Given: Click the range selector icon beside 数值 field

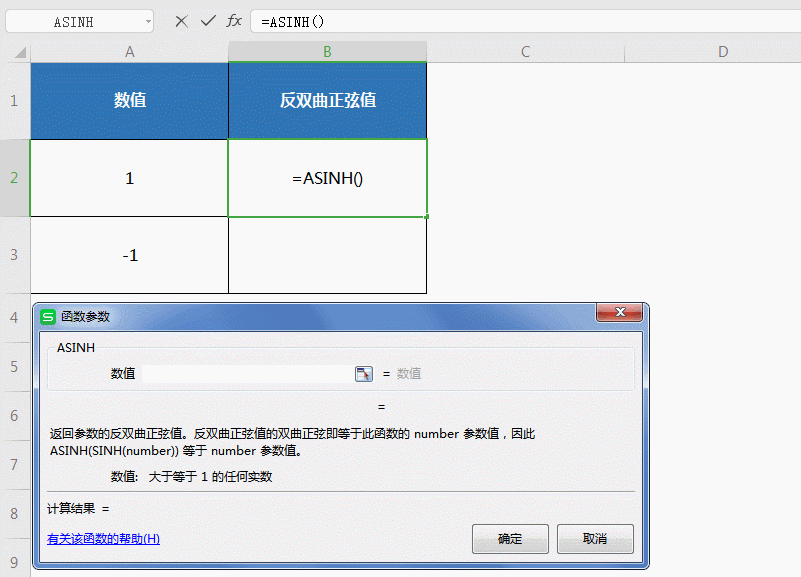Looking at the screenshot, I should (x=364, y=373).
